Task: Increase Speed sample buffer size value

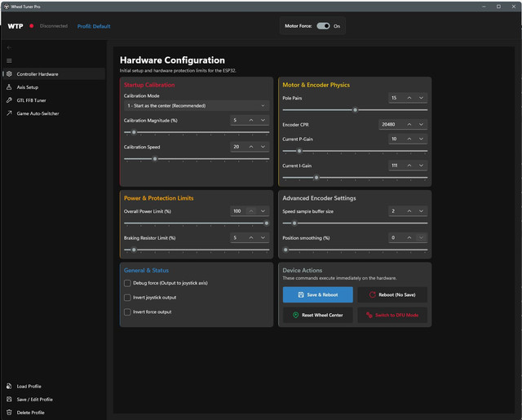Action: [409, 211]
